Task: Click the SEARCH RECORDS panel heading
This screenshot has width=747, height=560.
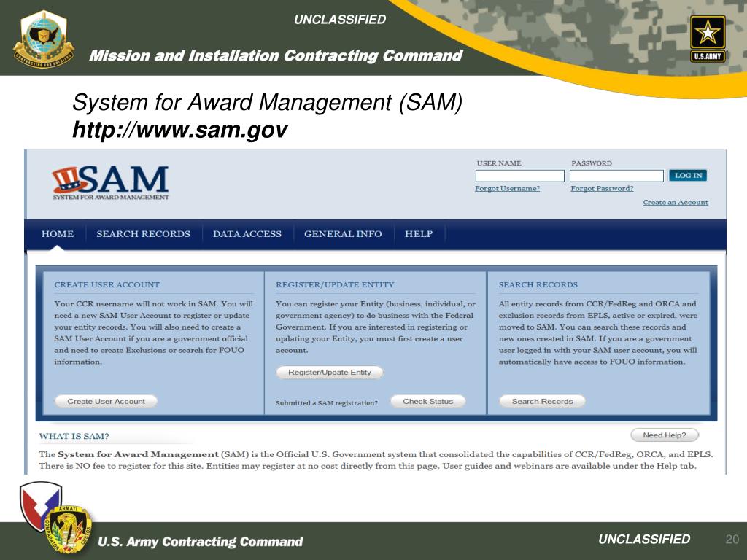Action: (538, 285)
